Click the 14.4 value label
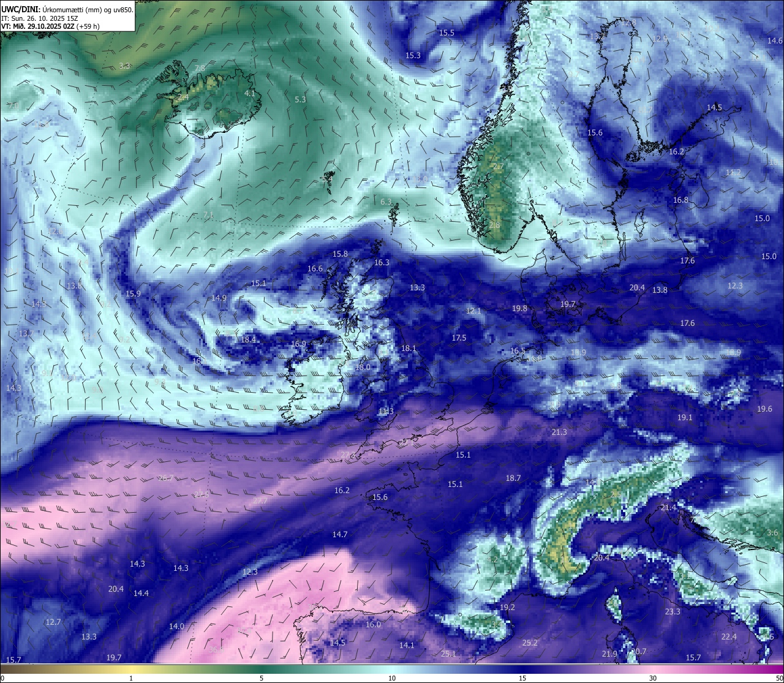Image resolution: width=784 pixels, height=683 pixels. [x=141, y=593]
